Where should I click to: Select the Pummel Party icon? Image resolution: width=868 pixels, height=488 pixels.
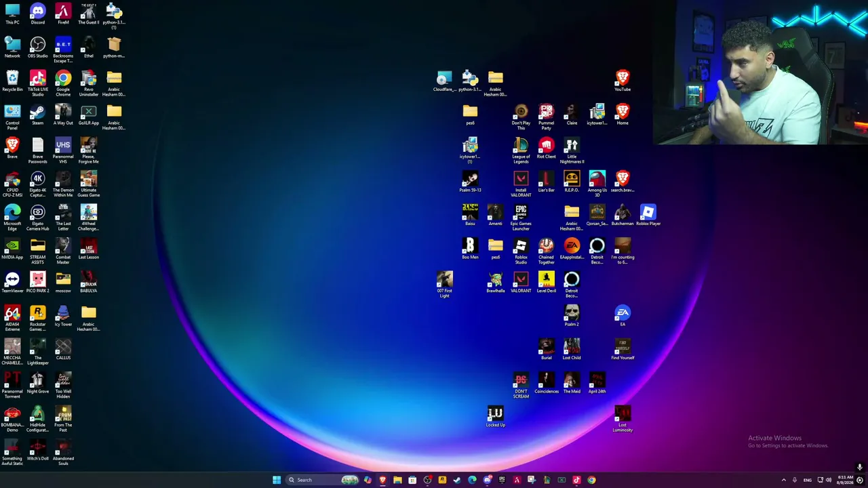(x=546, y=117)
